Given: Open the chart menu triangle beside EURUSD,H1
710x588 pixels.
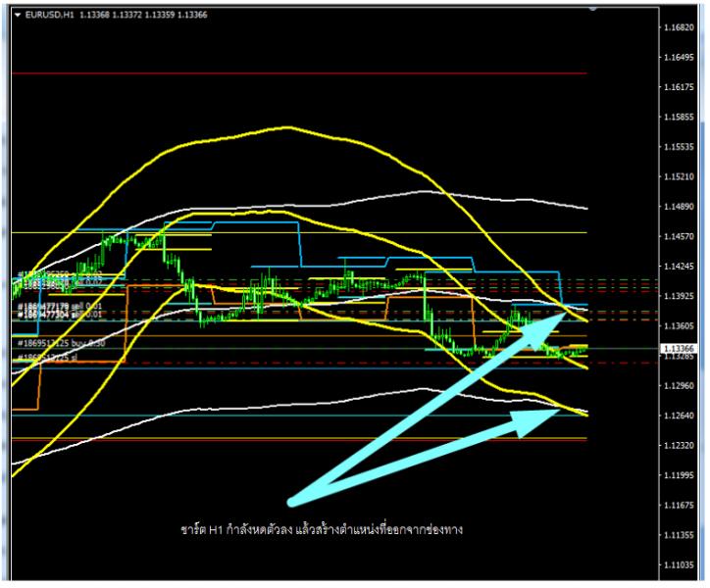Looking at the screenshot, I should coord(18,15).
